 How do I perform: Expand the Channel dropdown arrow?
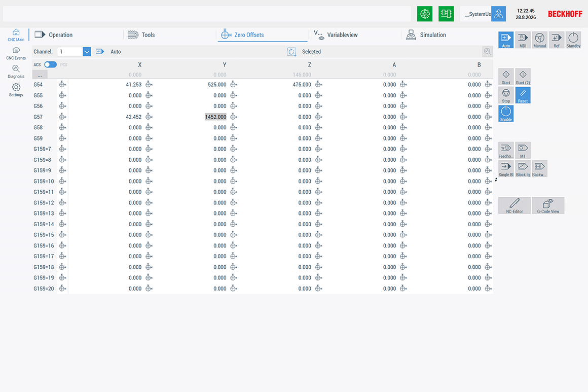click(87, 52)
